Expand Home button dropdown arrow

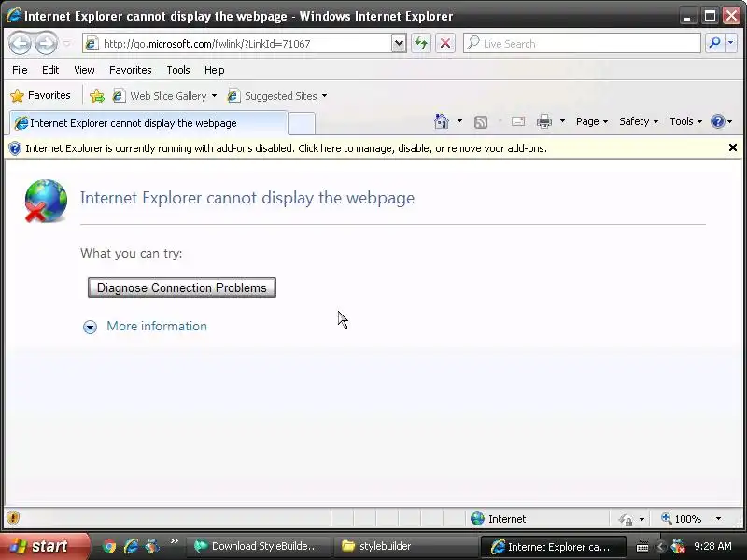(459, 121)
